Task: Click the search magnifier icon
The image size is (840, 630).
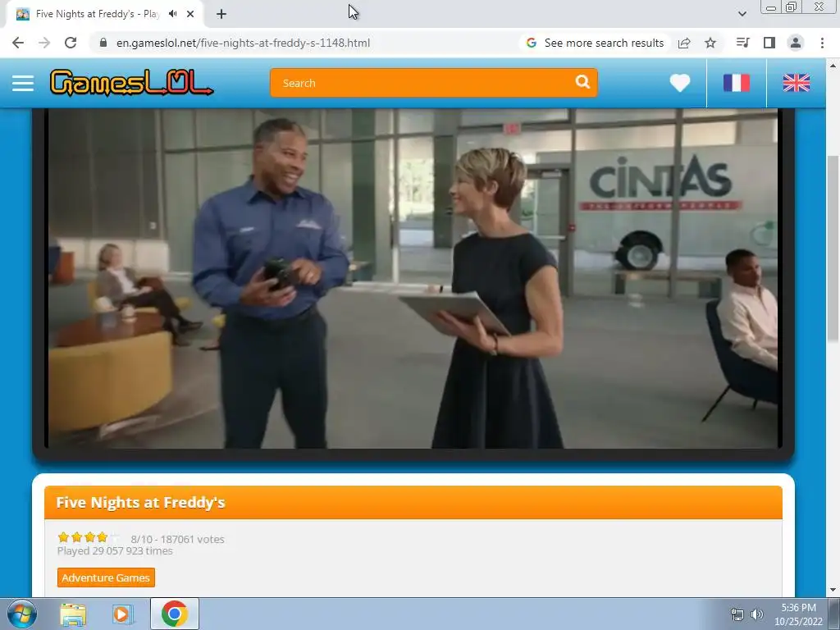Action: [x=582, y=82]
